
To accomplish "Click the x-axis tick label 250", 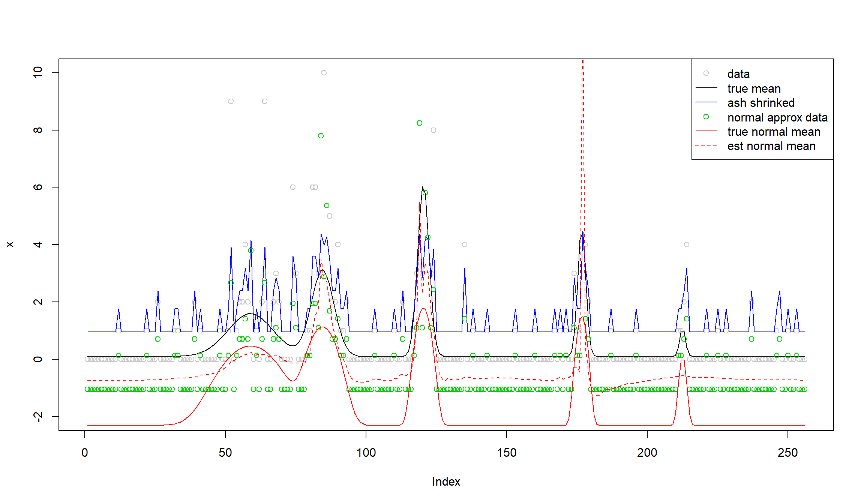I will tap(787, 453).
